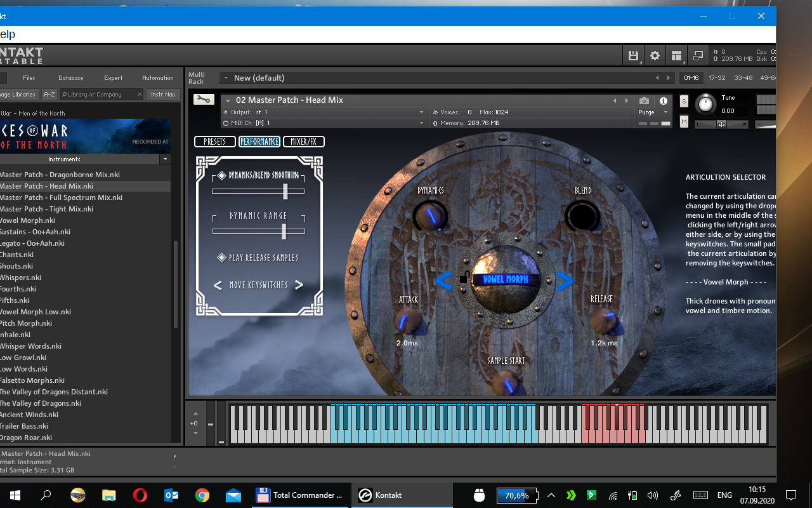The image size is (812, 508).
Task: Click next multi arrow in Multi Rack bar
Action: (668, 78)
